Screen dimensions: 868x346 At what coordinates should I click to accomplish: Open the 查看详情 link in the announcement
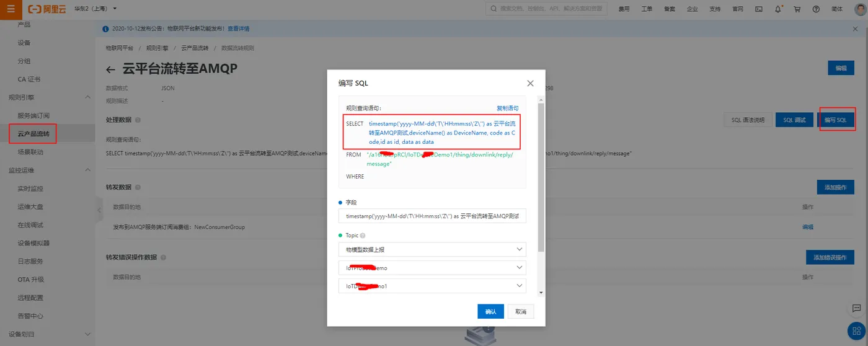(239, 29)
